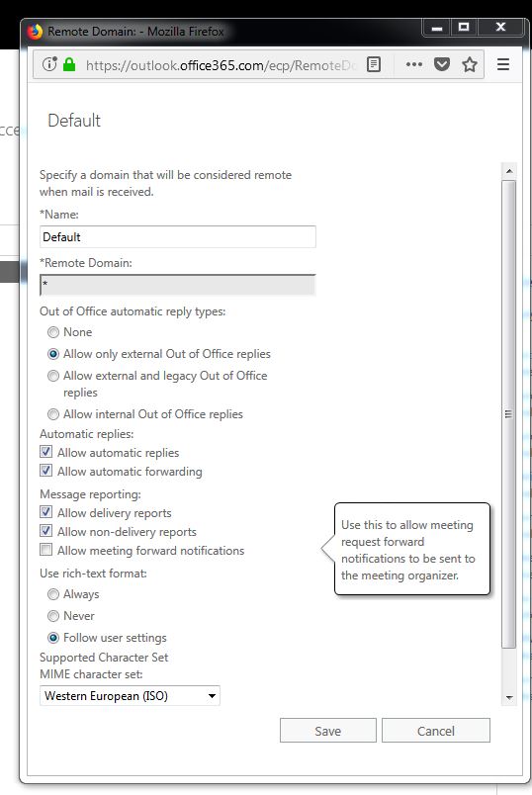The height and width of the screenshot is (795, 532).
Task: Open the MIME character set dropdown
Action: pyautogui.click(x=130, y=696)
